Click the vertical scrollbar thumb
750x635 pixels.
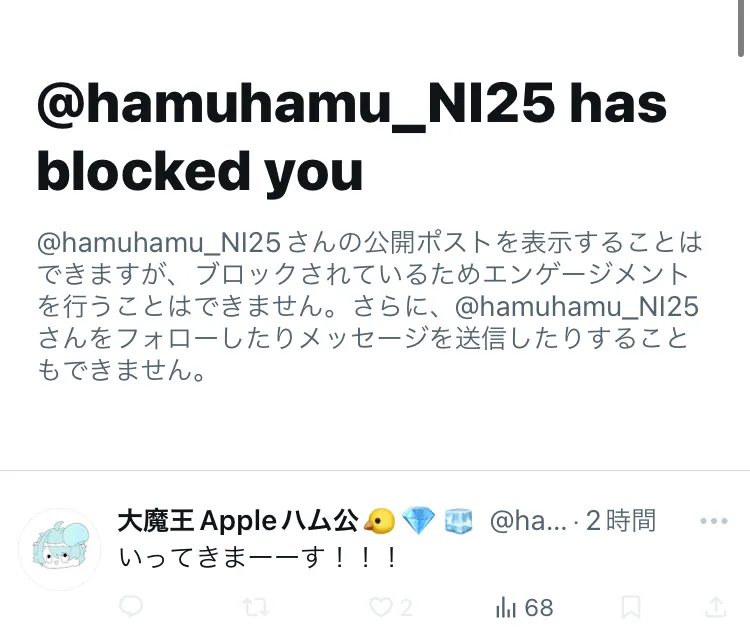coord(741,28)
